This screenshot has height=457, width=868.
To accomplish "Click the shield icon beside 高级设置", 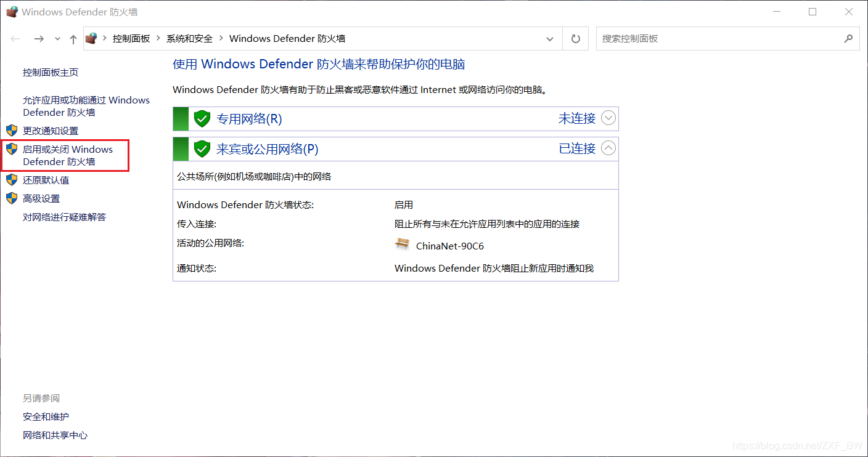I will click(12, 198).
